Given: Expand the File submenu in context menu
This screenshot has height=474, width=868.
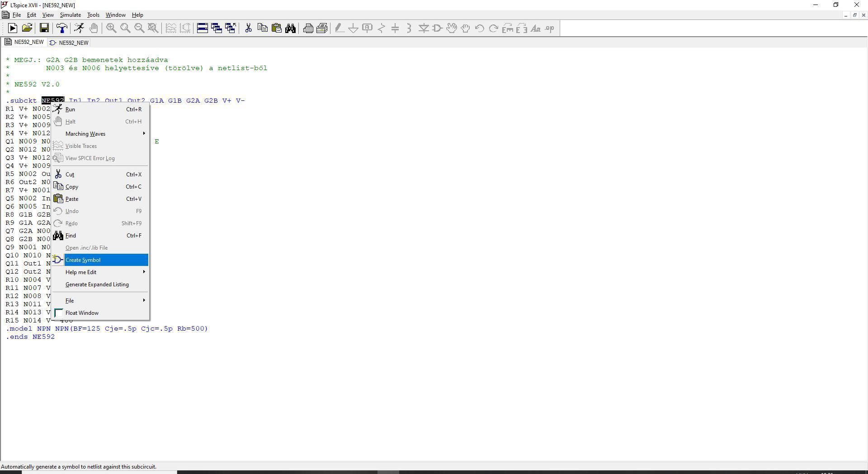Looking at the screenshot, I should pos(100,301).
